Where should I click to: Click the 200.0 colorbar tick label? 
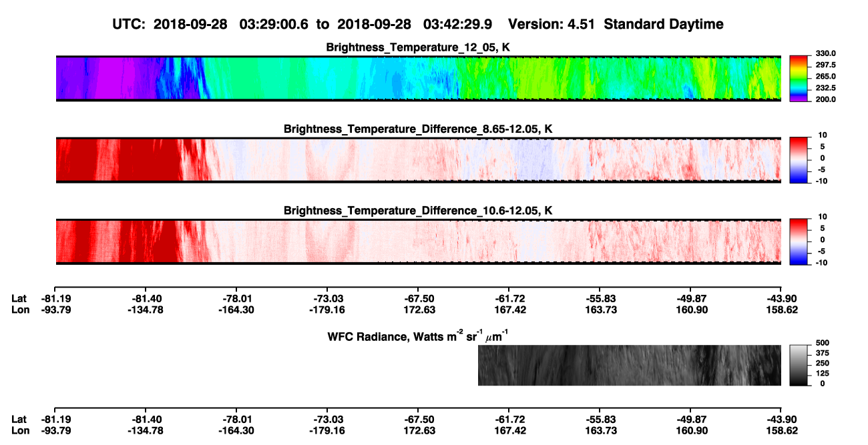pyautogui.click(x=826, y=99)
